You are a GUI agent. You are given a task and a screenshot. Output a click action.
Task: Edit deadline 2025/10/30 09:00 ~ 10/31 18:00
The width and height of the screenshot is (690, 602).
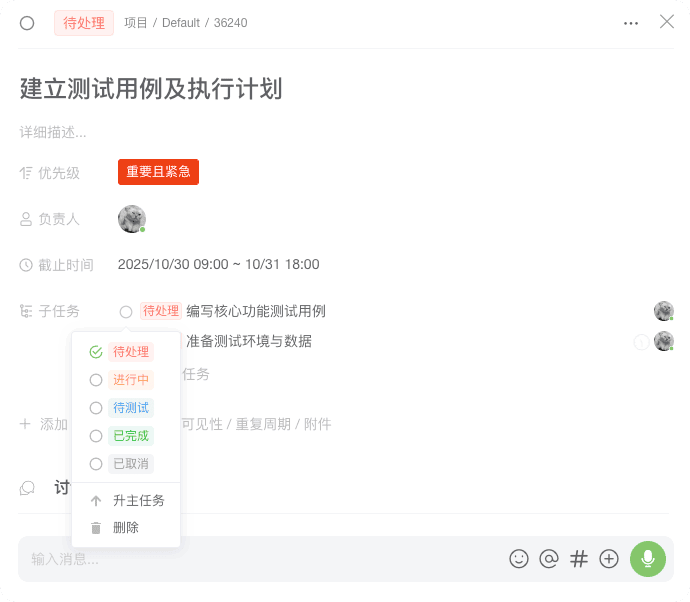(x=218, y=264)
